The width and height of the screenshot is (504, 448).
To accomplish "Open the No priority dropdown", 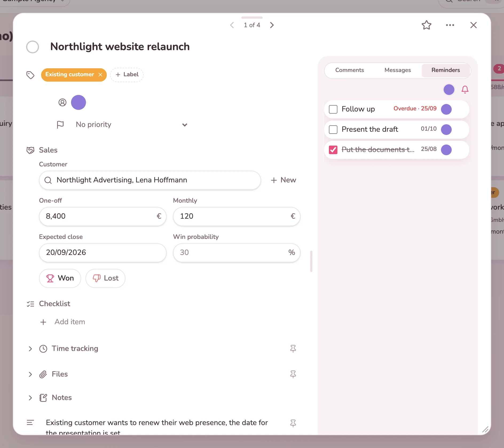I will [x=122, y=125].
